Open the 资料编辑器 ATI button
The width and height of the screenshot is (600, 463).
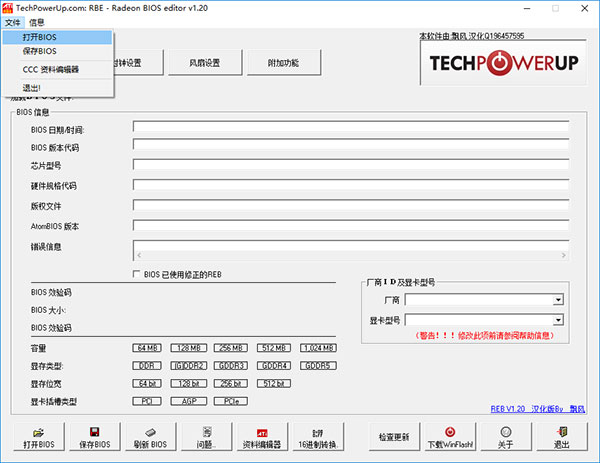click(262, 437)
